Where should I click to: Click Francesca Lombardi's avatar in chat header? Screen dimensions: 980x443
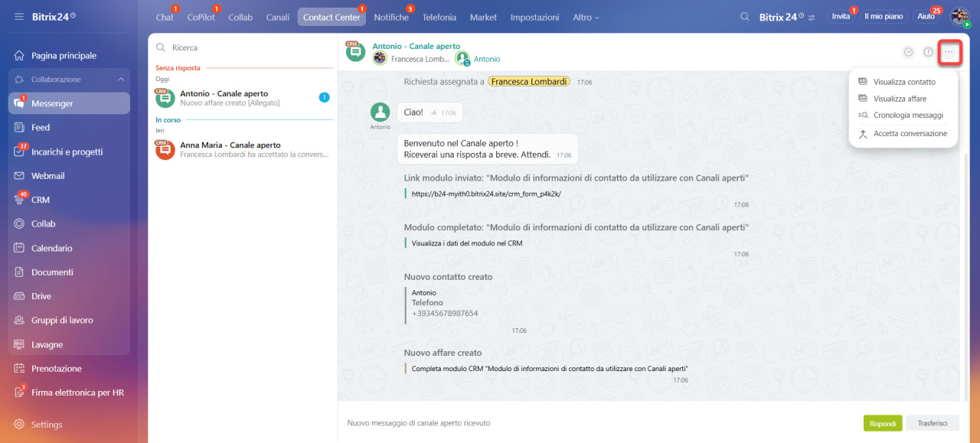[380, 58]
